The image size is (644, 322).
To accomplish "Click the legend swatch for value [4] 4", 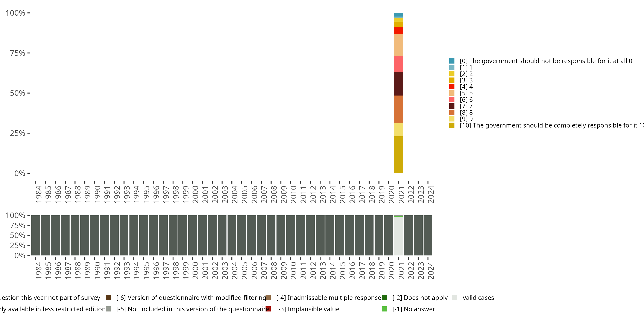I will pos(452,87).
